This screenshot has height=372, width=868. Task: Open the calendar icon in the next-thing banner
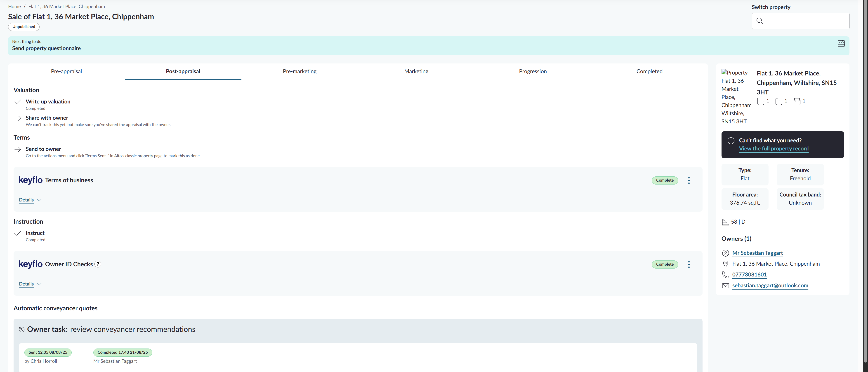point(841,43)
